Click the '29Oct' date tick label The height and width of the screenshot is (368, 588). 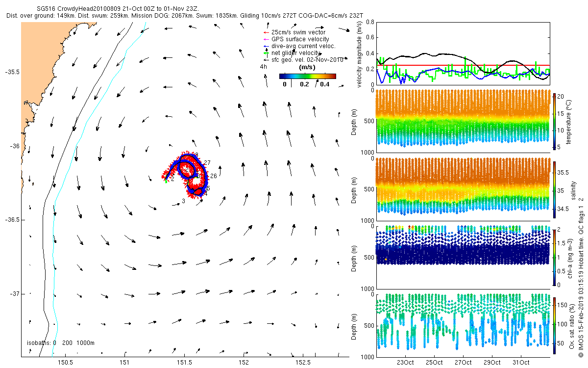pyautogui.click(x=492, y=363)
